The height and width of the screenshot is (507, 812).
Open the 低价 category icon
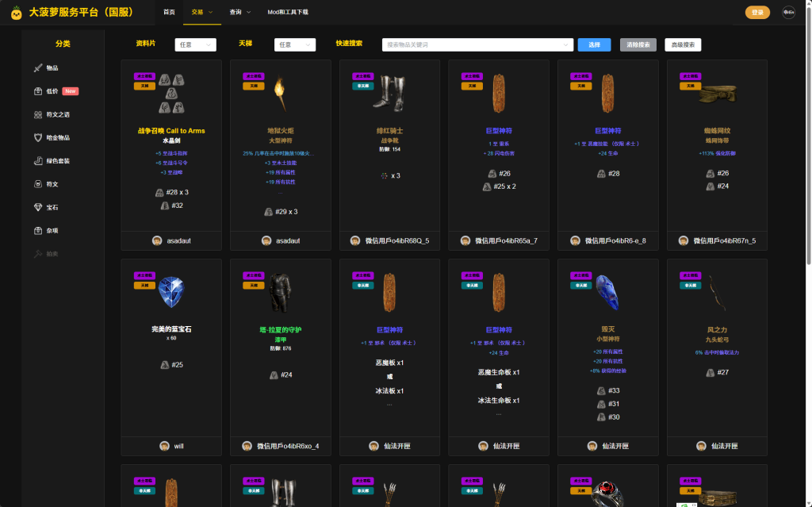[x=38, y=91]
